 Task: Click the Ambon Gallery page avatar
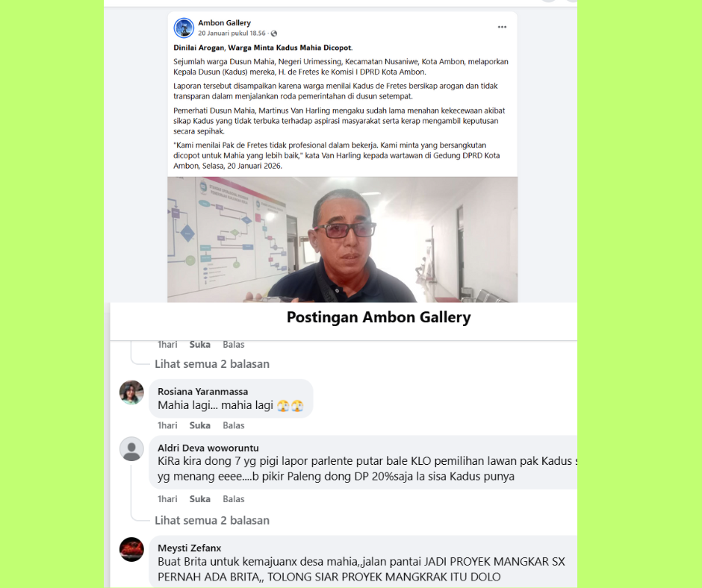pyautogui.click(x=184, y=28)
